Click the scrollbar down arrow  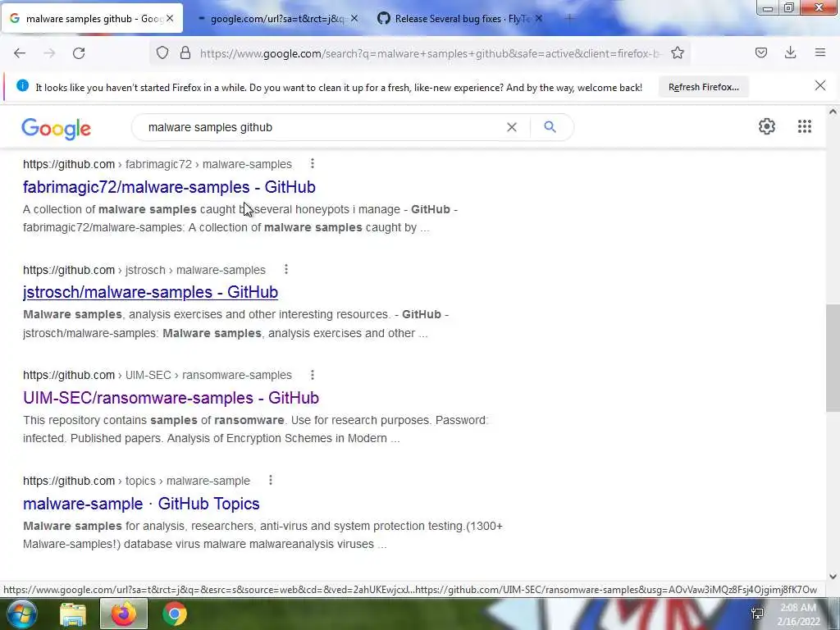(x=833, y=577)
